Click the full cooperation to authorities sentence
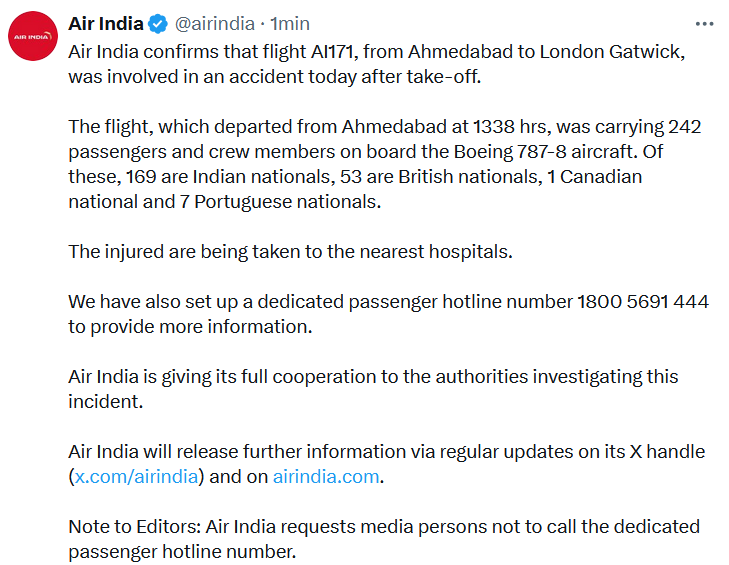The image size is (729, 565). click(372, 377)
